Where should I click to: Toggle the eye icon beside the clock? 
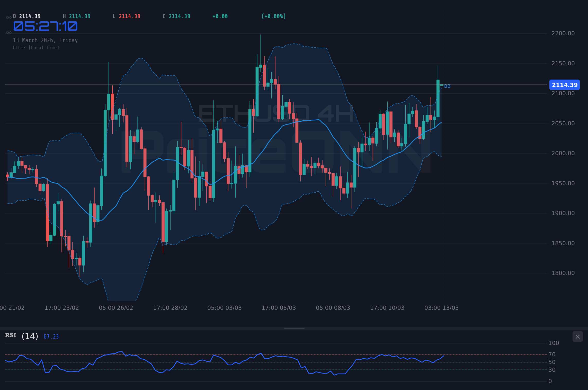pyautogui.click(x=8, y=32)
